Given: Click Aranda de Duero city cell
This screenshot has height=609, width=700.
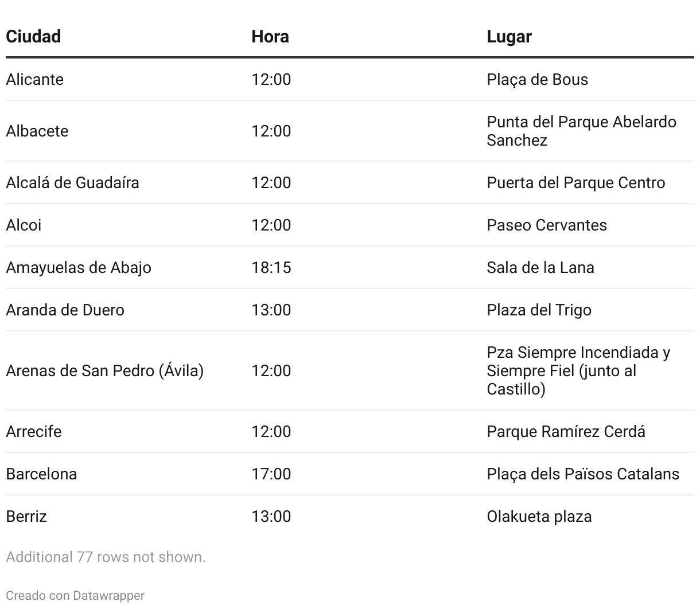Looking at the screenshot, I should pyautogui.click(x=65, y=310).
